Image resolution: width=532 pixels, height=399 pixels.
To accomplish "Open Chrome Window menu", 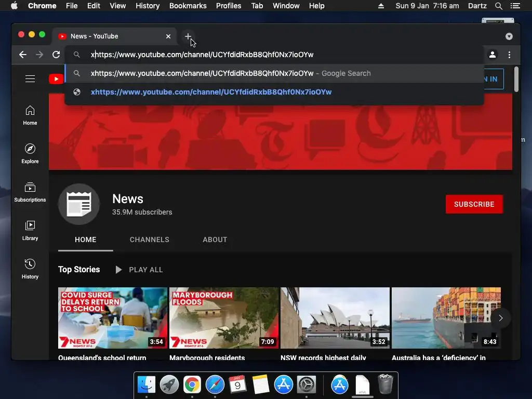I will pos(286,6).
